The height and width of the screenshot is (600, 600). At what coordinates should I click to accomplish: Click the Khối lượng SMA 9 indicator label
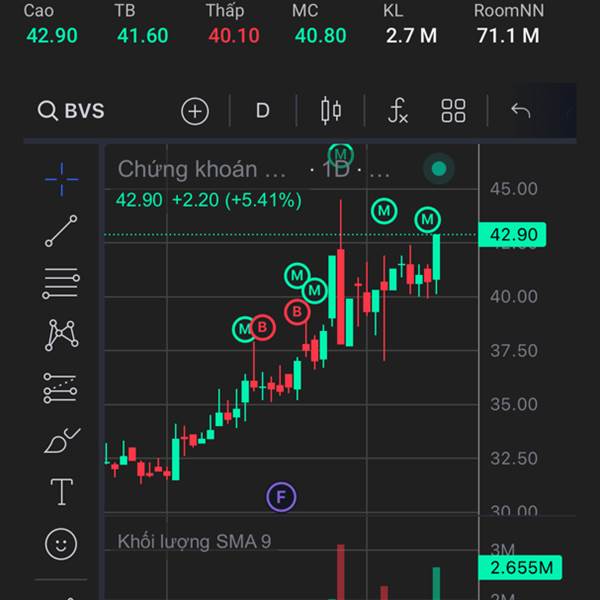[194, 542]
